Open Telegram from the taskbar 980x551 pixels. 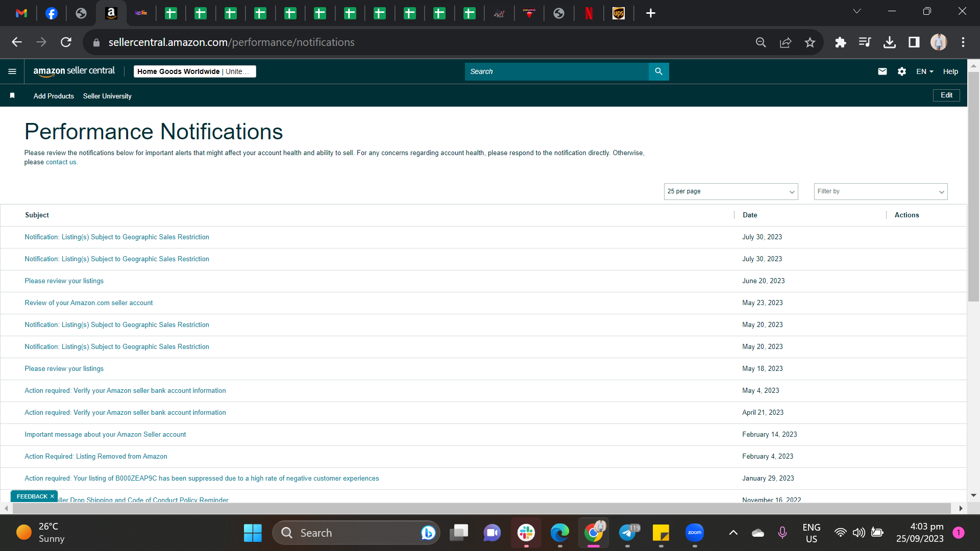[627, 533]
